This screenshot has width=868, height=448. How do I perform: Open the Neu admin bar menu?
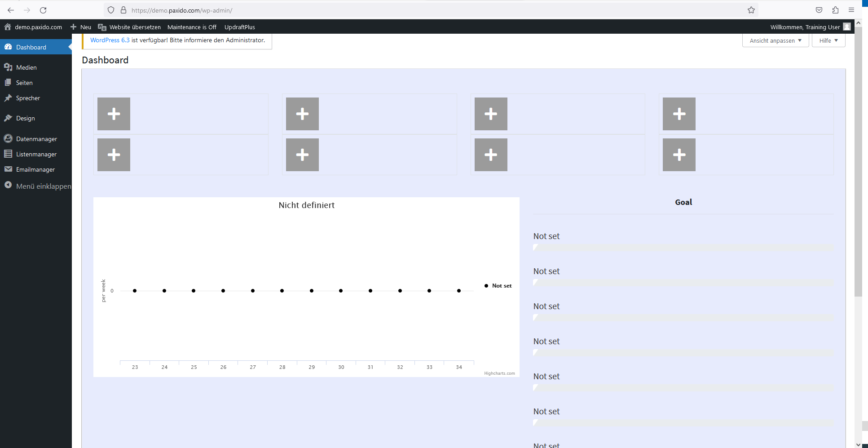[81, 27]
